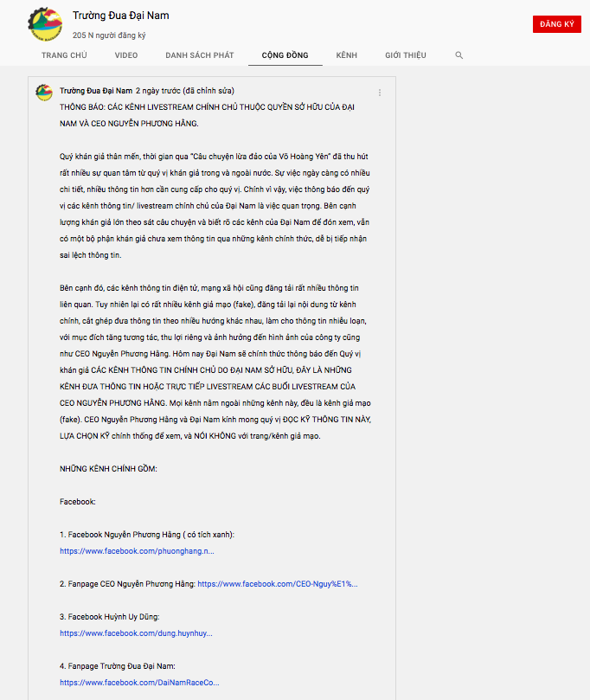The image size is (590, 700).
Task: Open the facebook.com/phuonghang.n... link
Action: tap(137, 551)
